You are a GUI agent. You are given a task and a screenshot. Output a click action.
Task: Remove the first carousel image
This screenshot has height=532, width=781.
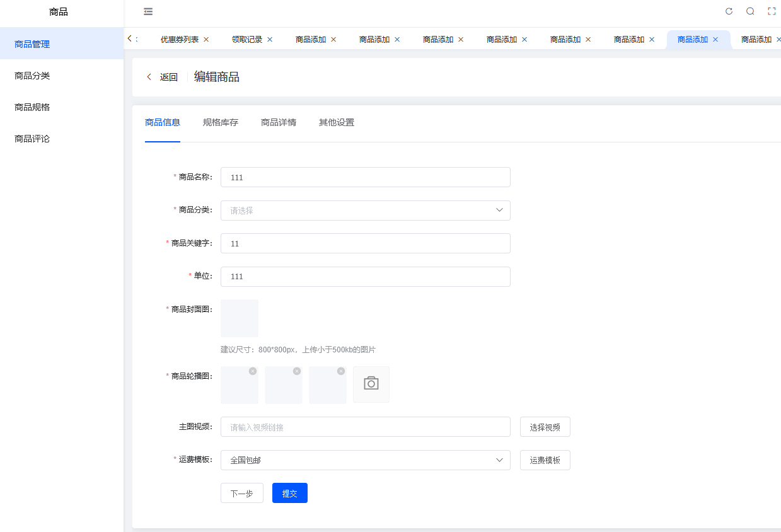pyautogui.click(x=253, y=371)
